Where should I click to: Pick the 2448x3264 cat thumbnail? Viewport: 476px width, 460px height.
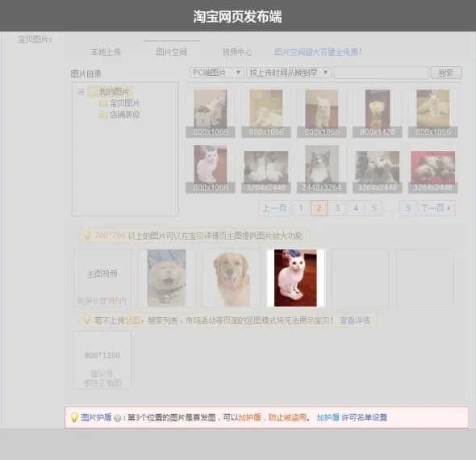tap(322, 169)
